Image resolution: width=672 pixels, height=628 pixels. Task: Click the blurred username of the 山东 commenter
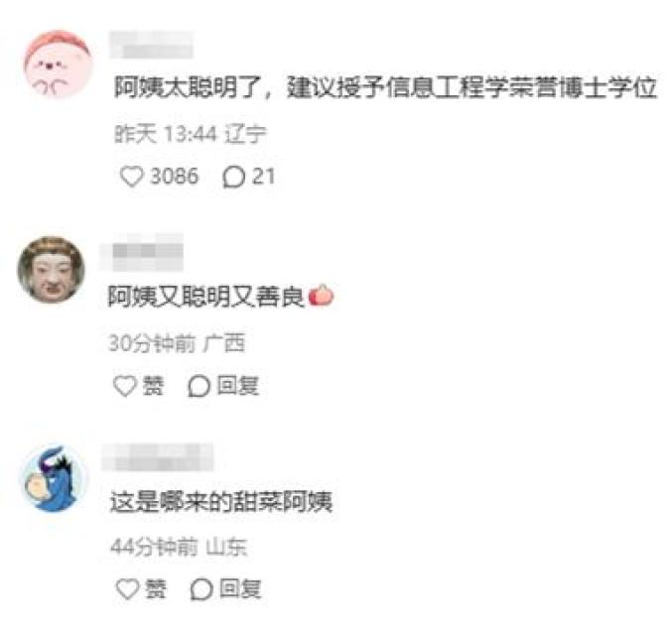click(x=157, y=457)
